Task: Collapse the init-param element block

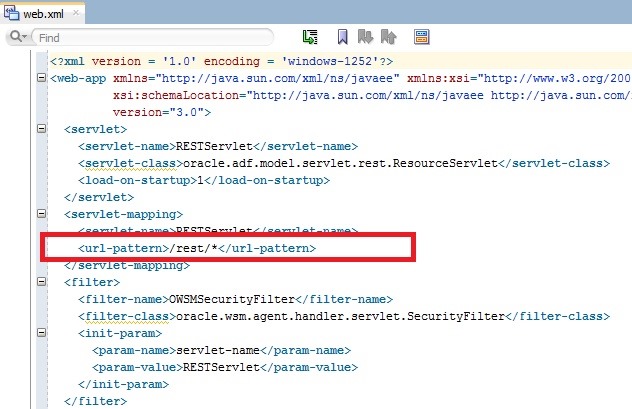Action: click(x=40, y=333)
